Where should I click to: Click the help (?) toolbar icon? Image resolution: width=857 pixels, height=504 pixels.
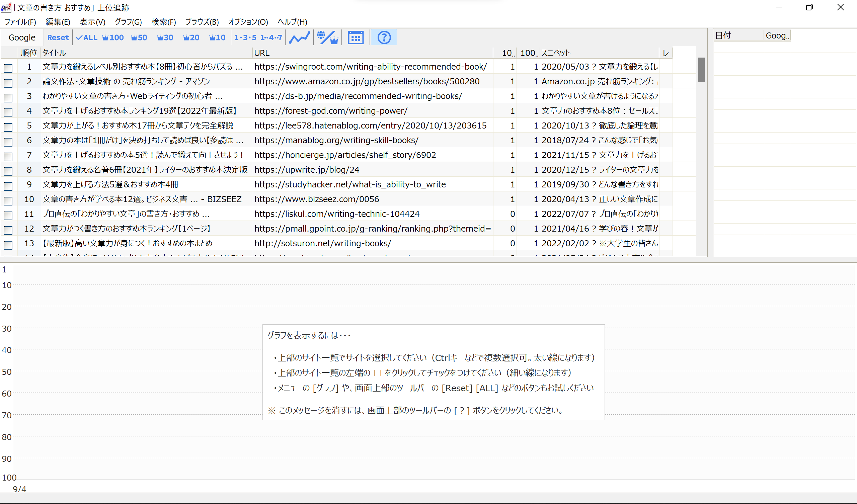(384, 37)
